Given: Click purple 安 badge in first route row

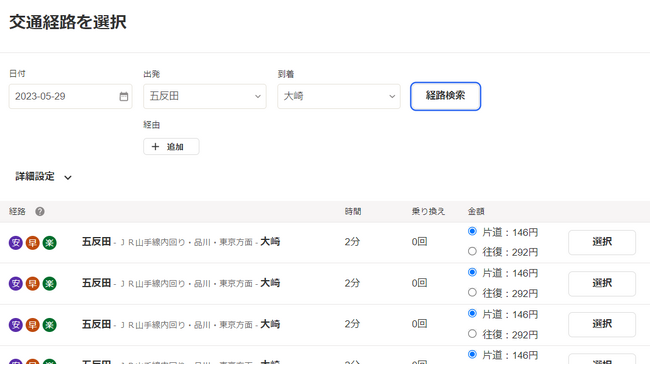Looking at the screenshot, I should pyautogui.click(x=16, y=243).
